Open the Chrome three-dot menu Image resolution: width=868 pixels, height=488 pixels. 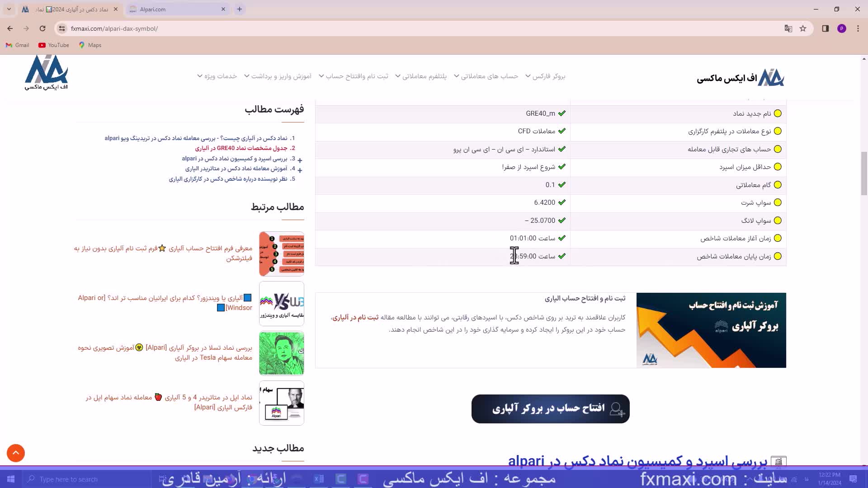(x=858, y=28)
